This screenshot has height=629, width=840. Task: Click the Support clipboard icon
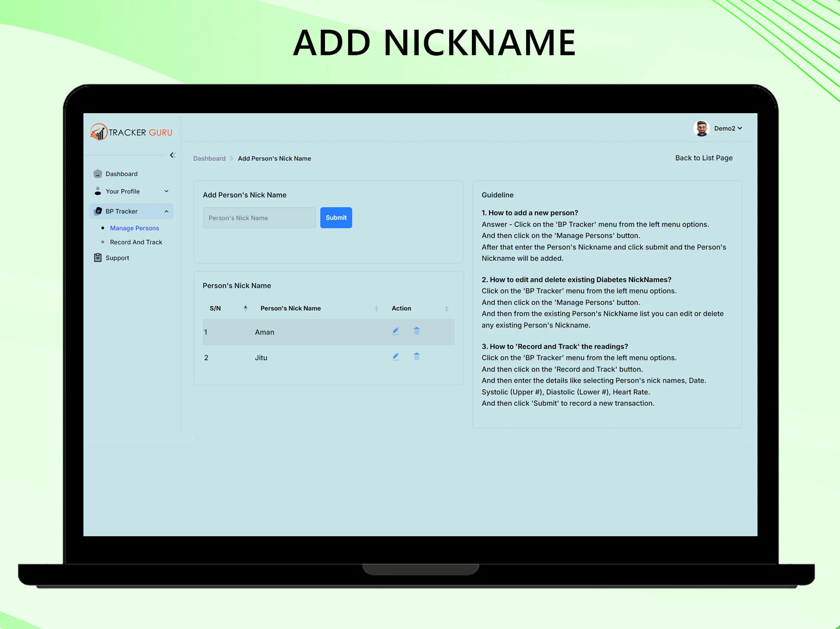point(98,257)
